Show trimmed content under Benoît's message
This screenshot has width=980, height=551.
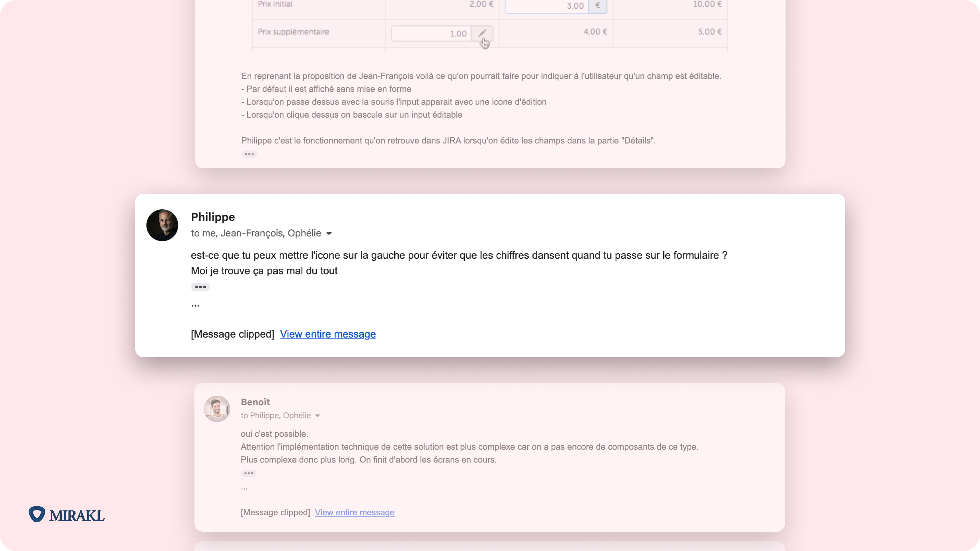point(249,473)
